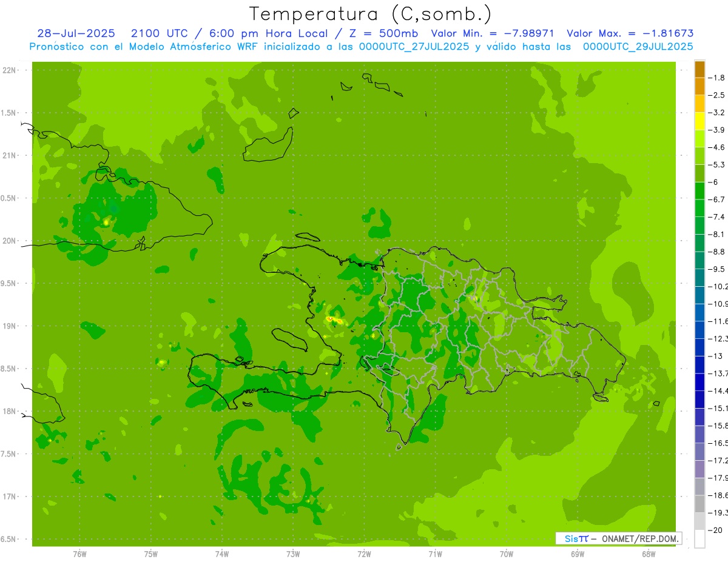Click the "18N" latitude label

point(9,411)
